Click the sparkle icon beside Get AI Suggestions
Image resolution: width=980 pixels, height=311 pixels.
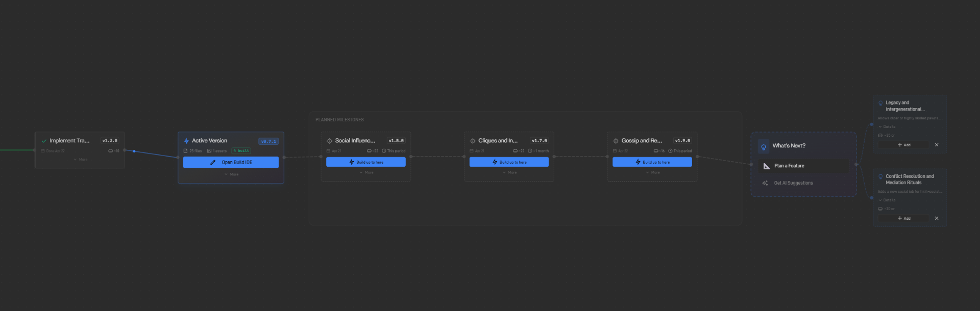(765, 183)
